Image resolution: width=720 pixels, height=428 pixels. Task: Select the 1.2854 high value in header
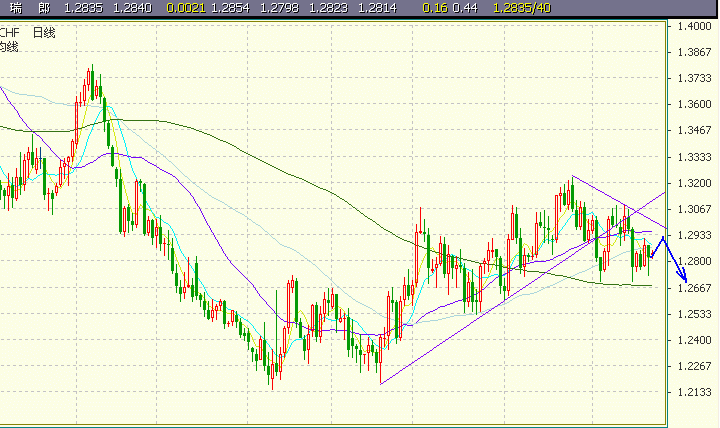pyautogui.click(x=231, y=8)
